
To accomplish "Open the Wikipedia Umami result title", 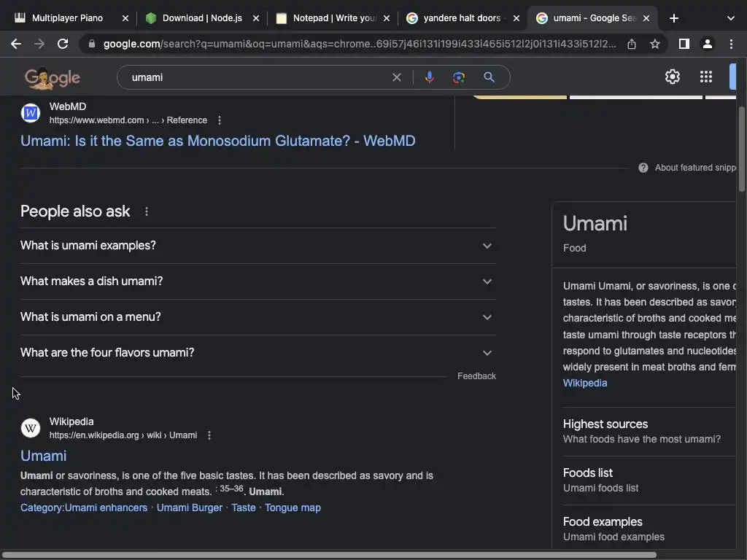I will [x=43, y=456].
